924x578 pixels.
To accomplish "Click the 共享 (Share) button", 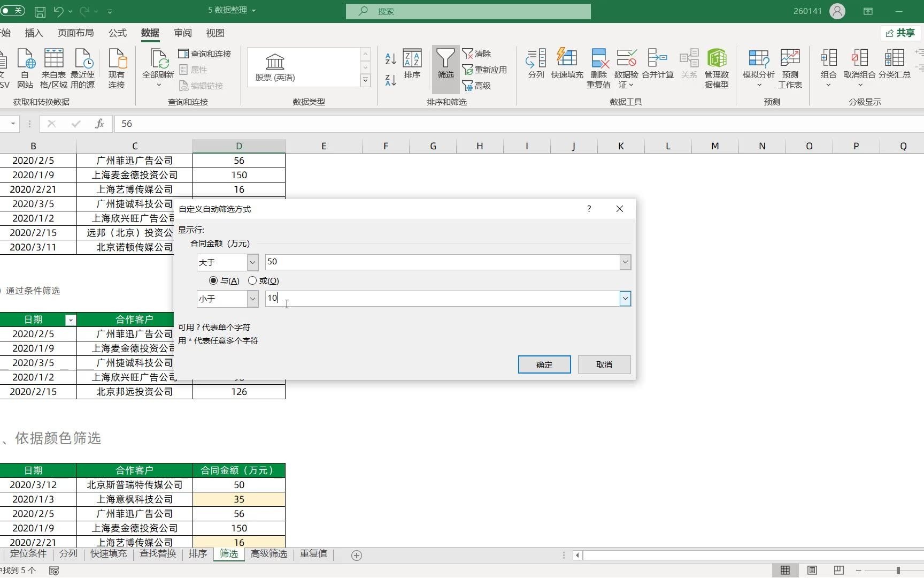I will (x=901, y=33).
